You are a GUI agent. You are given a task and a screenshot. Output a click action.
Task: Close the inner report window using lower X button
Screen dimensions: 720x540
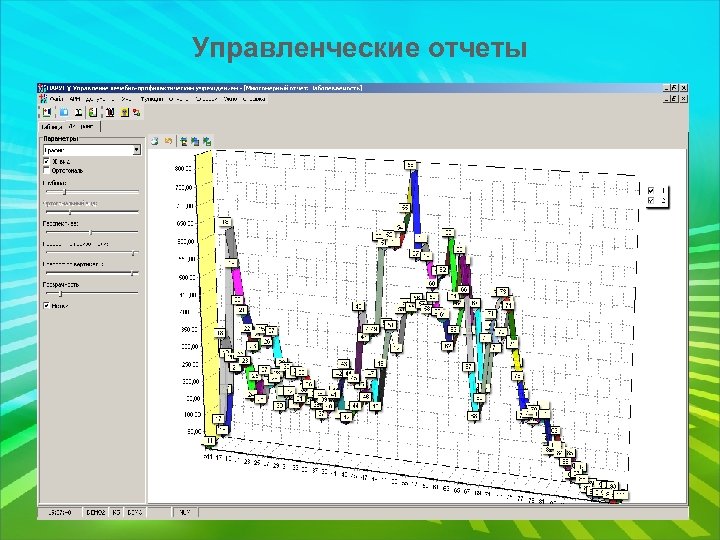pyautogui.click(x=684, y=99)
